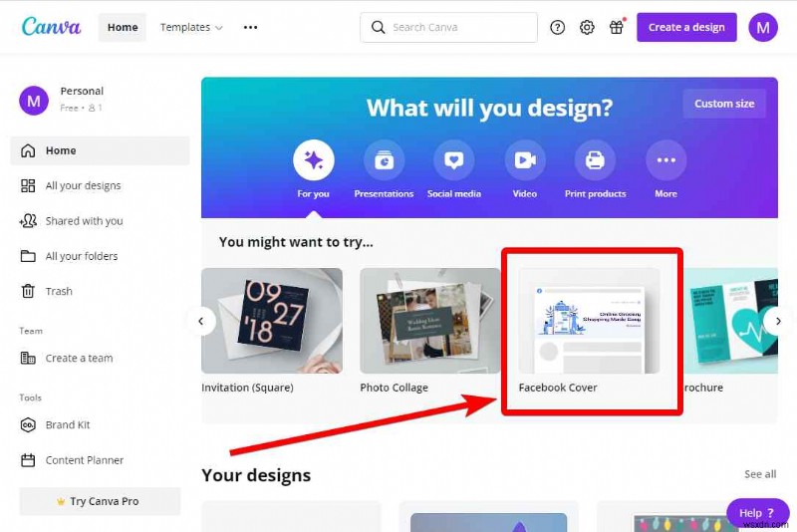Image resolution: width=797 pixels, height=532 pixels.
Task: Select the For you sparkle icon
Action: pos(314,160)
